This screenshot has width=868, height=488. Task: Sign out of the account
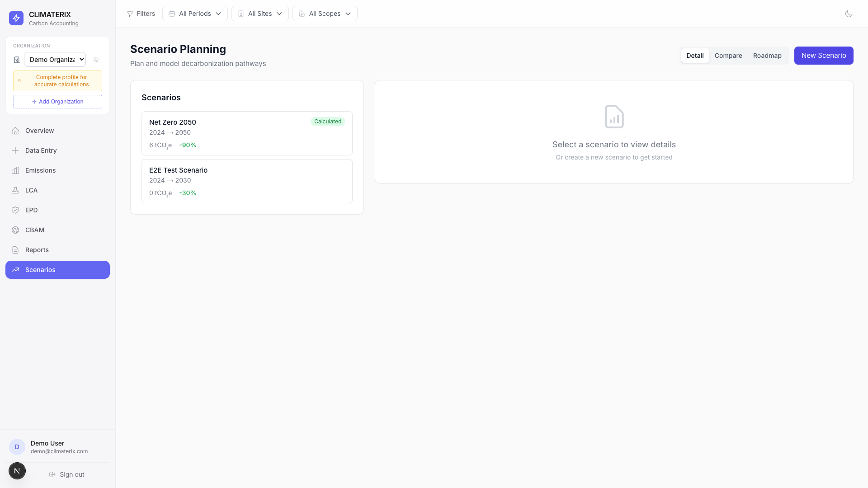pyautogui.click(x=67, y=474)
